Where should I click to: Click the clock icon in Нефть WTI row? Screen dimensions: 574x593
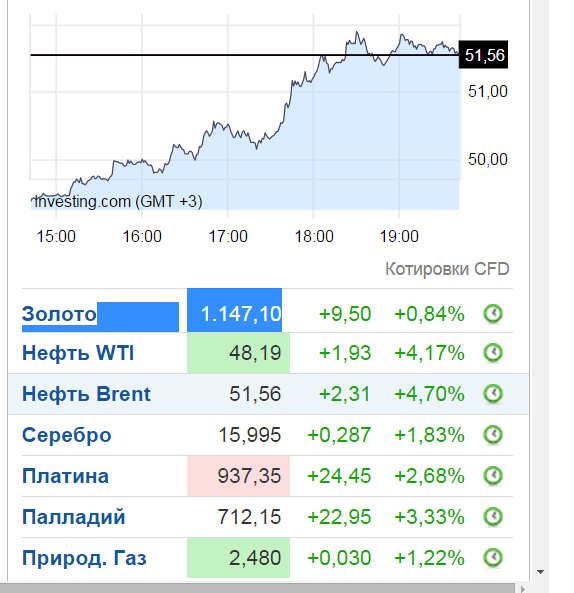[493, 353]
